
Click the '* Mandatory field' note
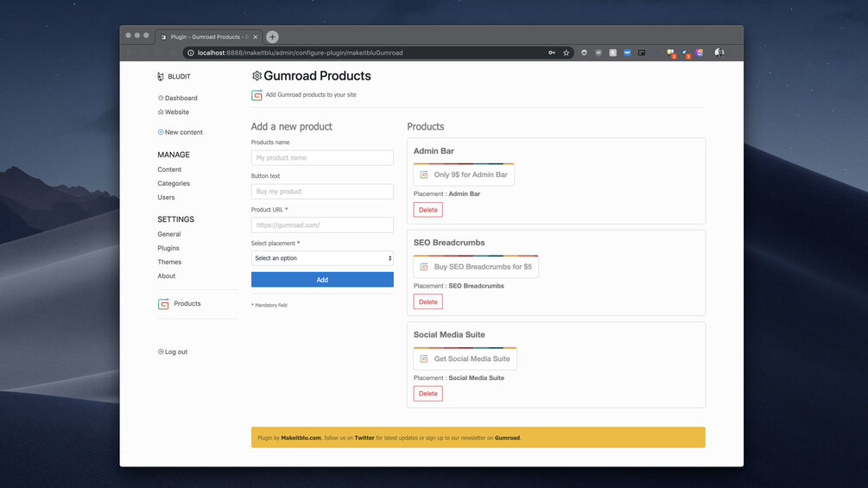pos(269,305)
